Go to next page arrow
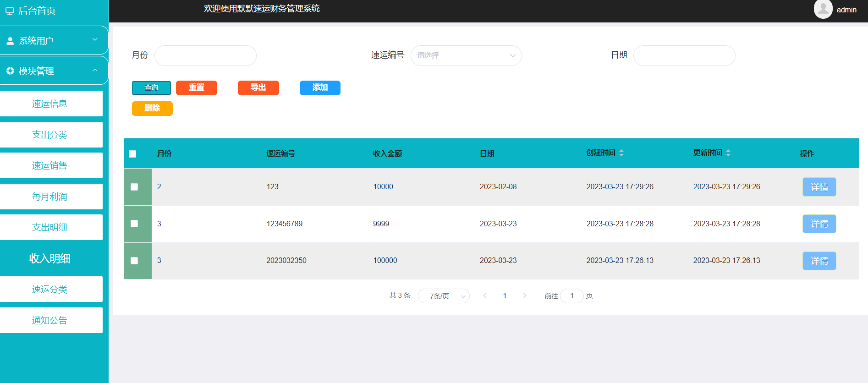The width and height of the screenshot is (868, 383). (525, 295)
